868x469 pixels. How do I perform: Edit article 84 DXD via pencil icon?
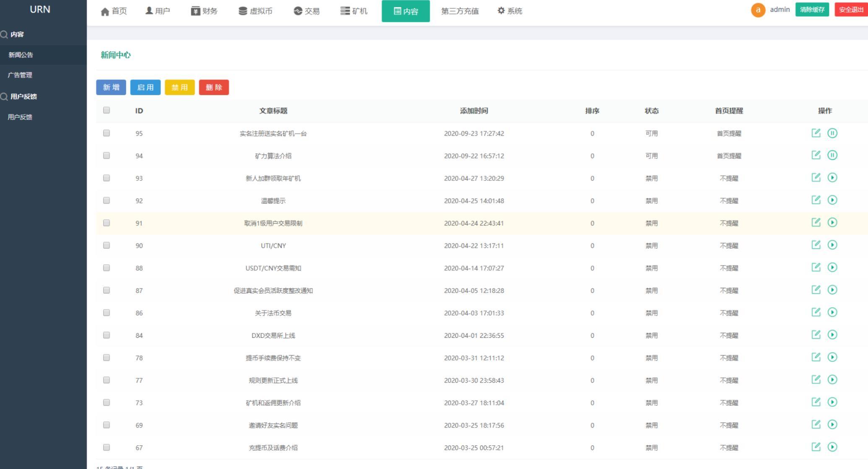(816, 334)
